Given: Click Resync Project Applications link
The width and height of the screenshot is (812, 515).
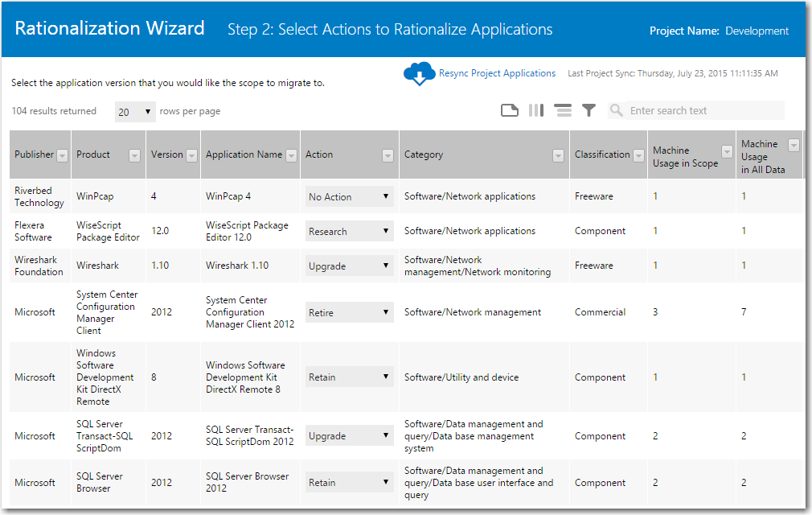Looking at the screenshot, I should (497, 73).
